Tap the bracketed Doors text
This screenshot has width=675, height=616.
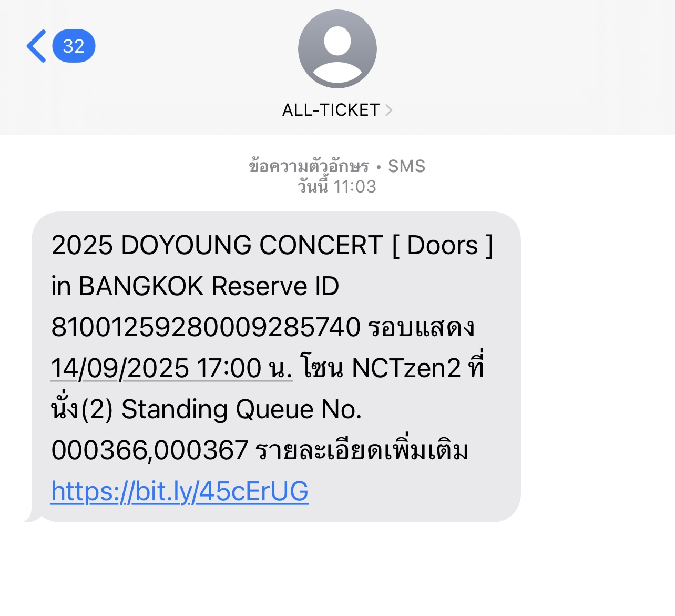[443, 245]
